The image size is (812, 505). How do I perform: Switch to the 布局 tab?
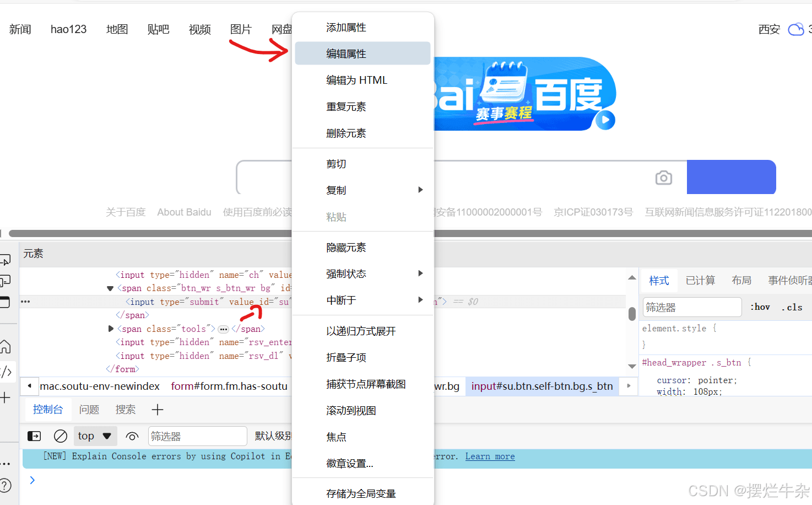coord(741,281)
